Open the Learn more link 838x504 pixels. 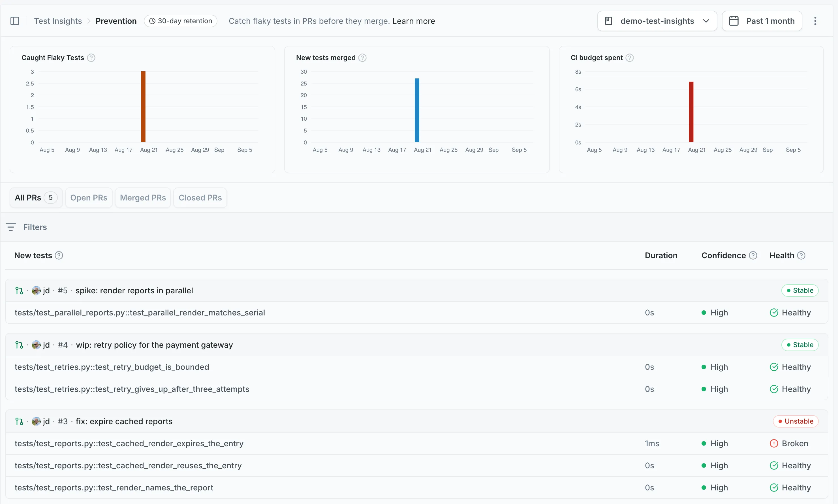[414, 21]
